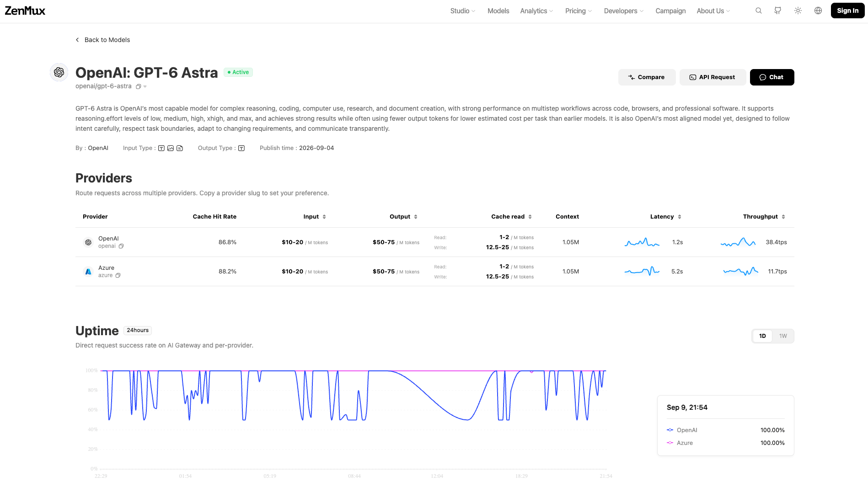This screenshot has width=868, height=487.
Task: Sort providers by Cache read price
Action: pos(530,217)
